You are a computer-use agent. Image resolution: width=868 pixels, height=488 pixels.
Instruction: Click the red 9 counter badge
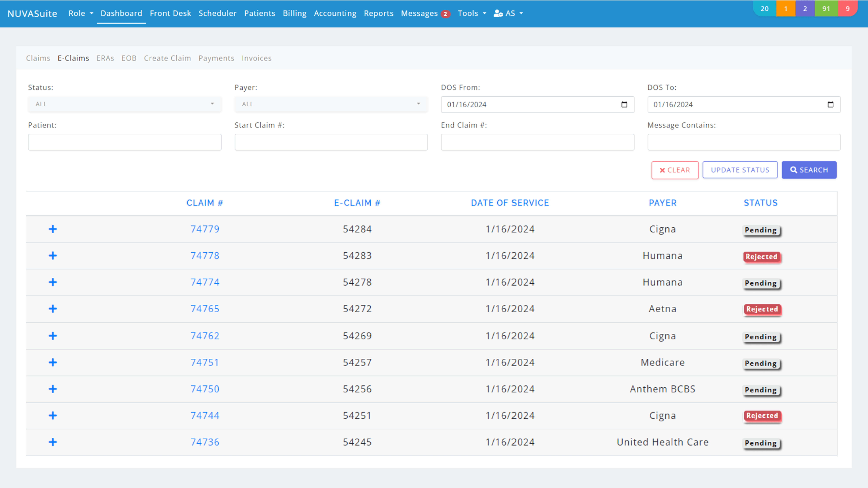coord(847,8)
